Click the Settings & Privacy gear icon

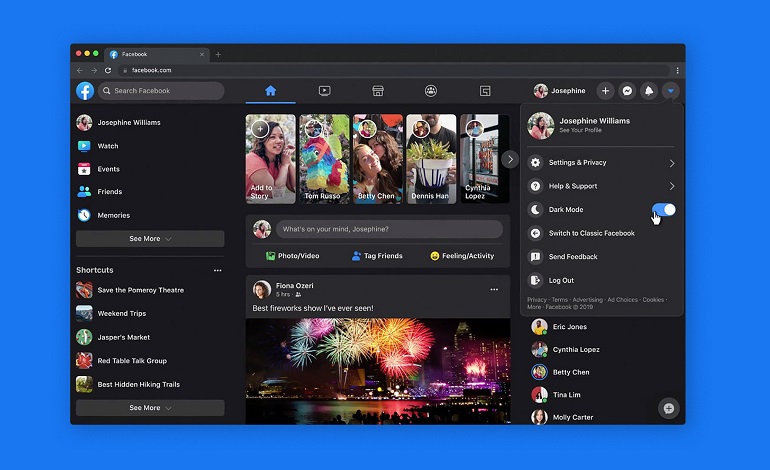535,163
